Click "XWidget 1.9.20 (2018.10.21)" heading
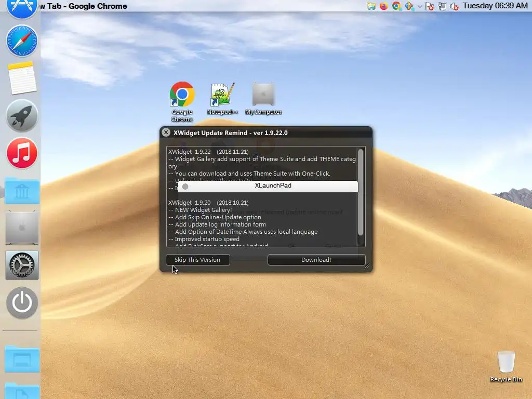Image resolution: width=532 pixels, height=399 pixels. (208, 203)
